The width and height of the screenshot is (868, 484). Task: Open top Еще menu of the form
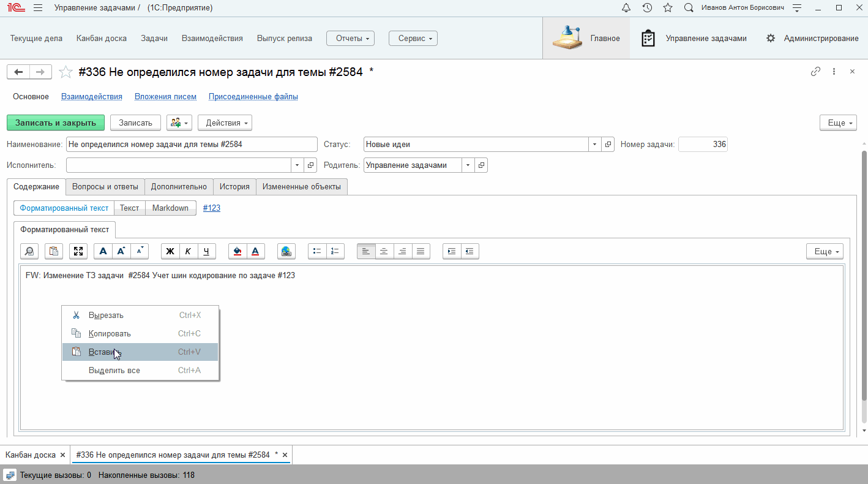pos(838,123)
